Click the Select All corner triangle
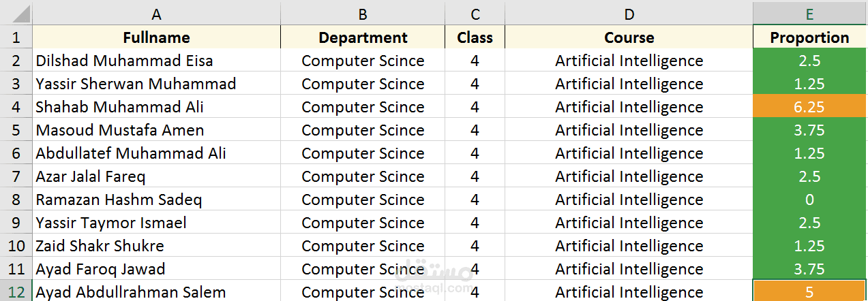The width and height of the screenshot is (868, 301). pyautogui.click(x=16, y=14)
